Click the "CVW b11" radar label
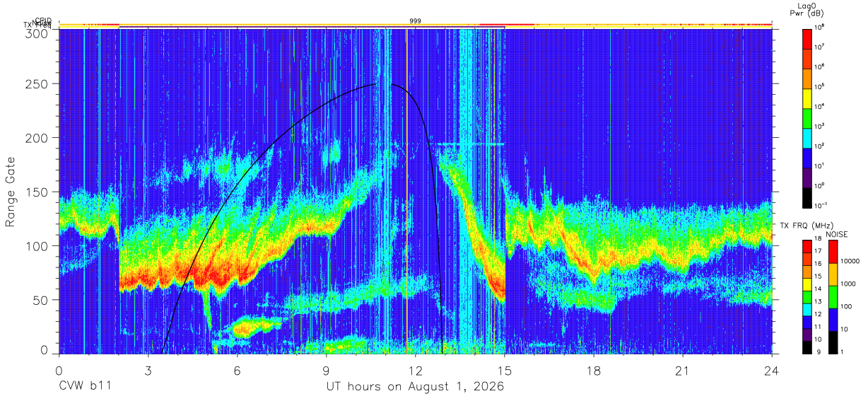Image resolution: width=868 pixels, height=401 pixels. 85,387
